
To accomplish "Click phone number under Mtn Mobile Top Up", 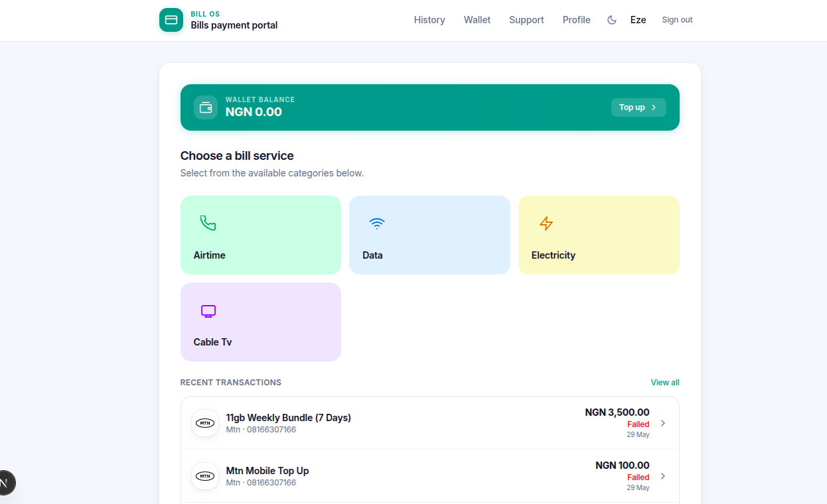I will [271, 483].
